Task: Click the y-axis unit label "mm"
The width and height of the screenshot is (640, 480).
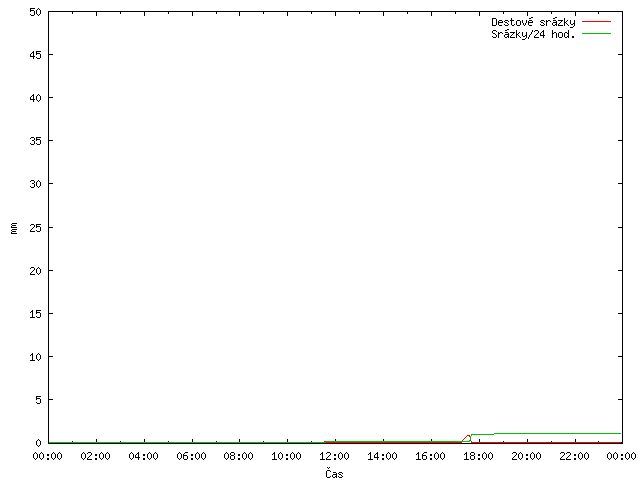Action: (14, 228)
